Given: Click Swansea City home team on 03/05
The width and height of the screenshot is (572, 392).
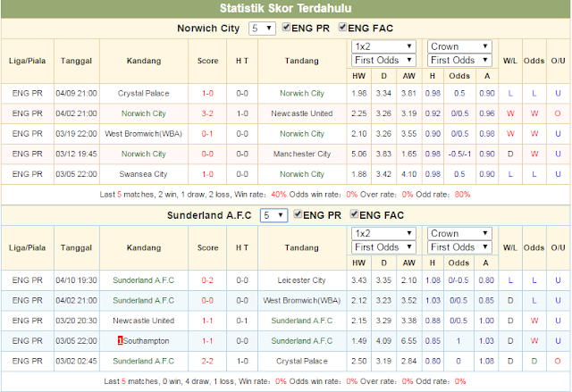Looking at the screenshot, I should coord(143,174).
